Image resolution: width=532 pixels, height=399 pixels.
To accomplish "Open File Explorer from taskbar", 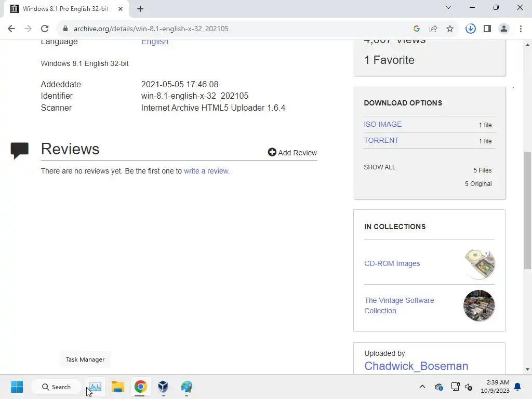I will tap(118, 387).
